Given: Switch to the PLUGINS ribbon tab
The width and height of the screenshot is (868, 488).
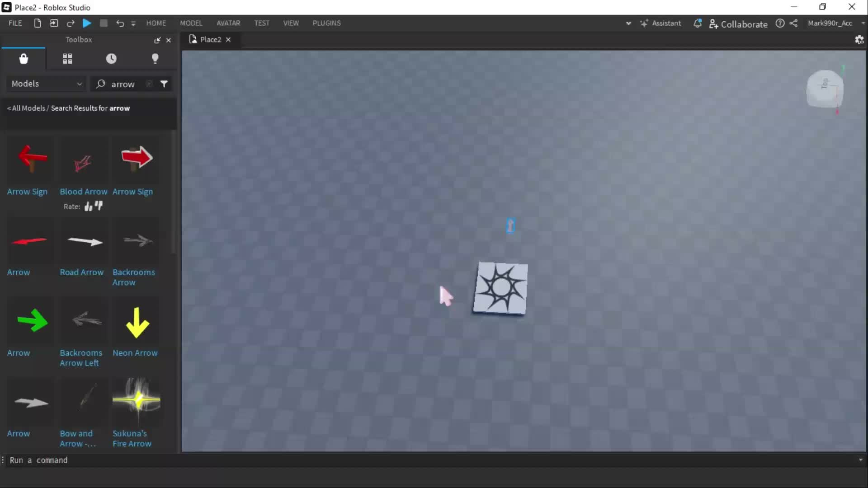Looking at the screenshot, I should [x=327, y=23].
